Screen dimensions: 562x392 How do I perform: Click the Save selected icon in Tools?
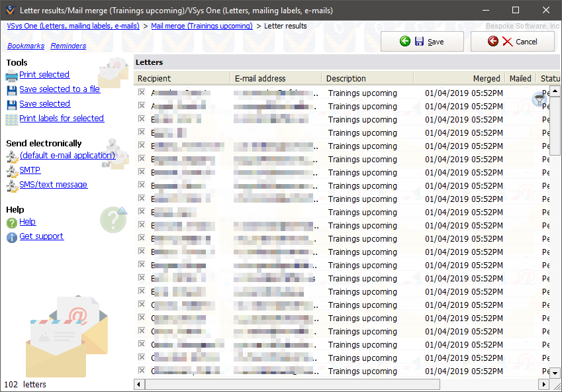tap(11, 103)
